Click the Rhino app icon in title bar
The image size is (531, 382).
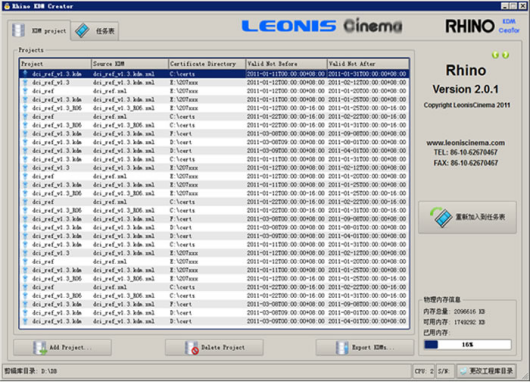(x=7, y=6)
